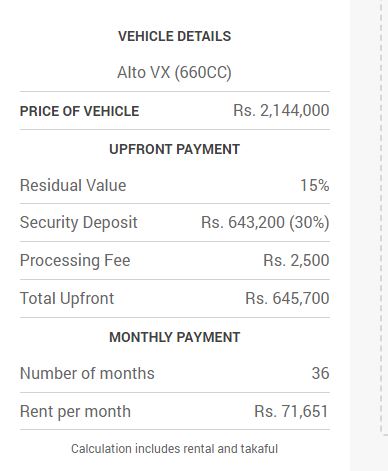Select the 15% residual value figure
This screenshot has height=471, width=388.
point(315,185)
